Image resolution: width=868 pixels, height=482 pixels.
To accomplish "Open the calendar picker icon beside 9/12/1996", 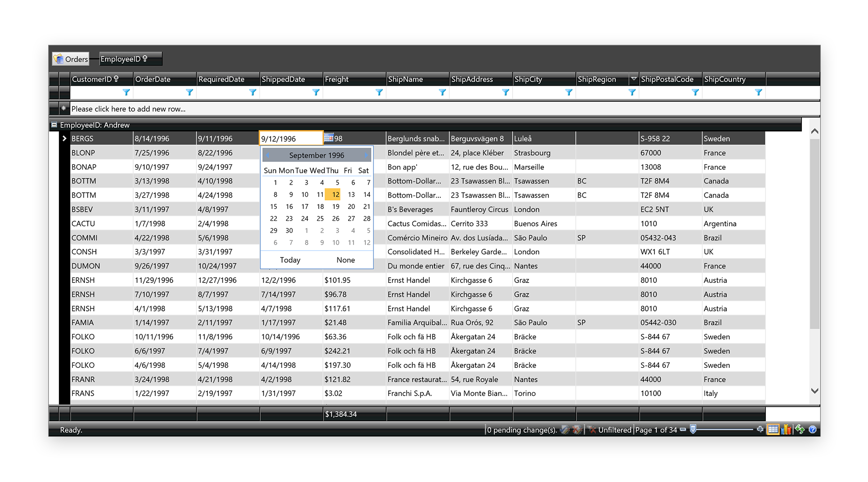I will (x=329, y=138).
